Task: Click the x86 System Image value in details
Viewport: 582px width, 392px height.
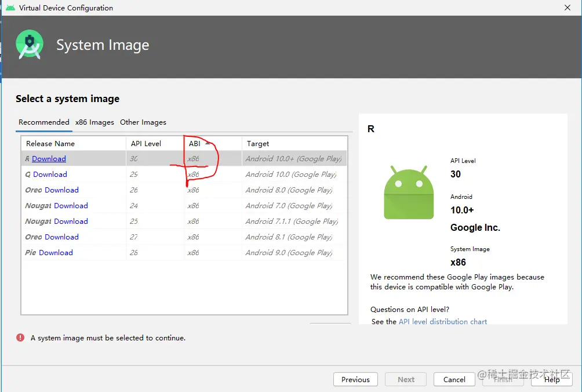Action: point(458,262)
